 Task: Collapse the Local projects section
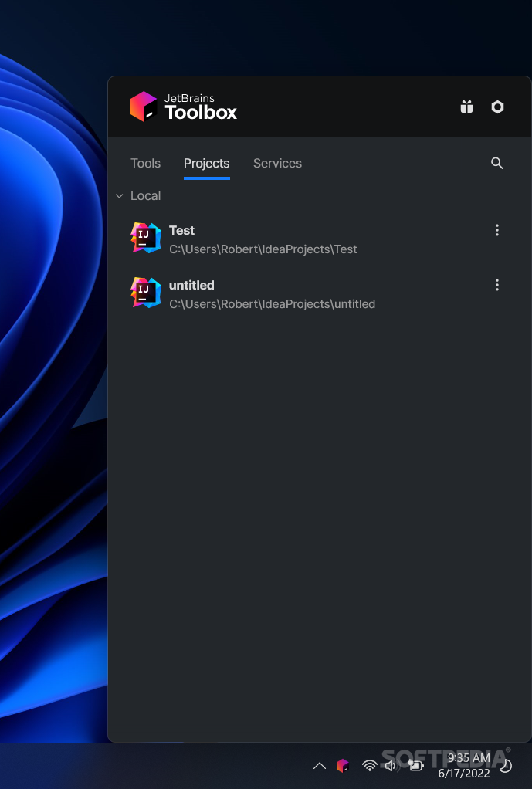point(119,196)
